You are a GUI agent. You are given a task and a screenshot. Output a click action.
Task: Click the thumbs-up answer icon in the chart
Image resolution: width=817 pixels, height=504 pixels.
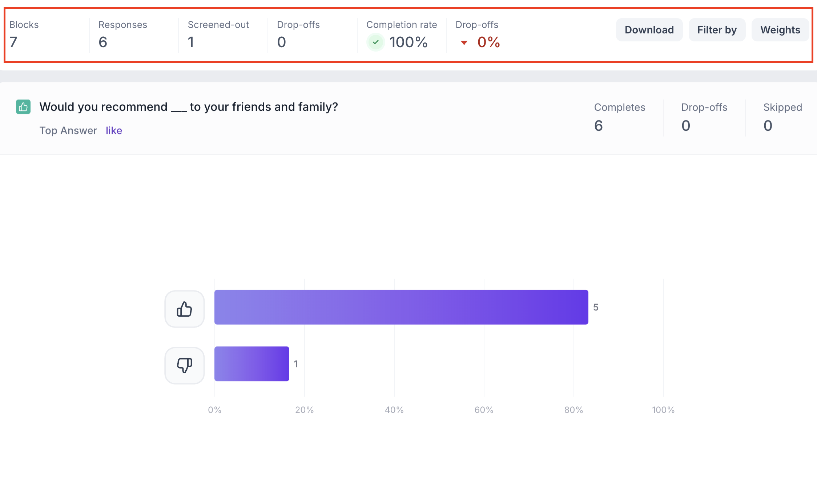[x=184, y=309]
